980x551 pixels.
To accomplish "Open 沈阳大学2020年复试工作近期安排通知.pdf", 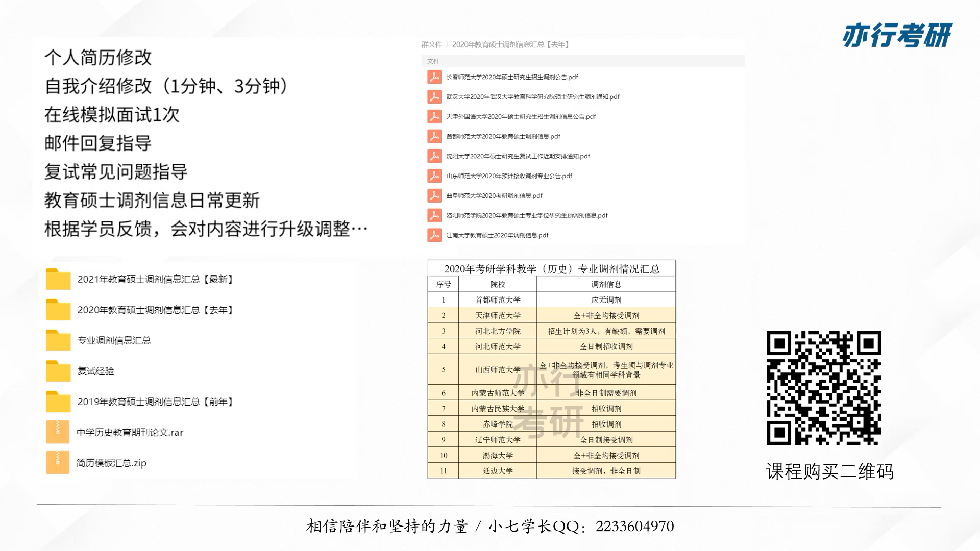I will 518,156.
